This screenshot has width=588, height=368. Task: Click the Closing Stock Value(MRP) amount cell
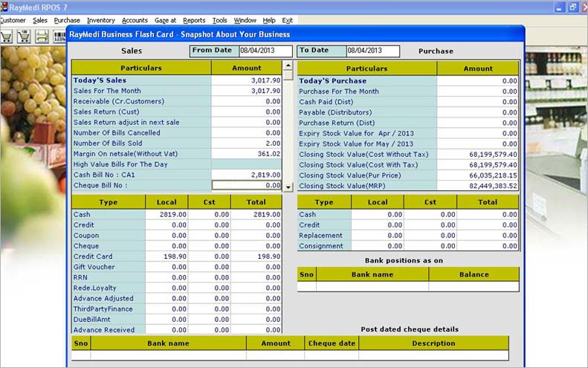coord(478,186)
